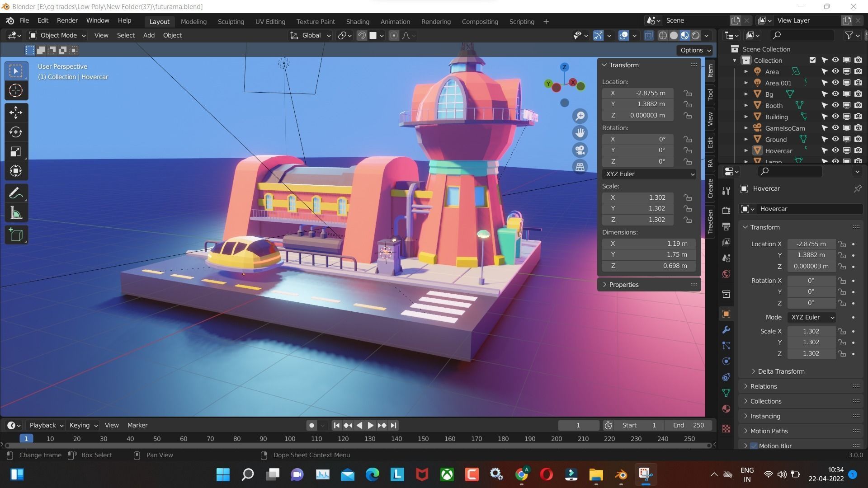The width and height of the screenshot is (868, 488).
Task: Click the viewport zoom magnifier icon
Action: pos(580,116)
